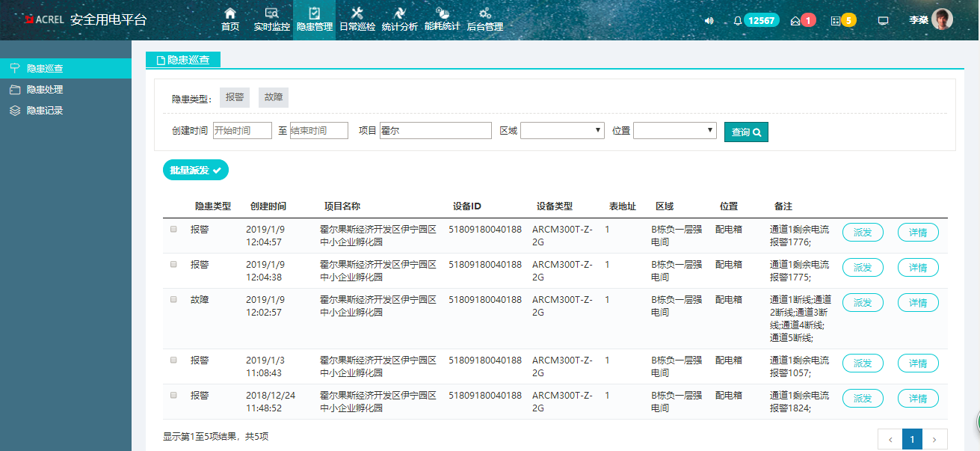Filter by 报警 hazard type
This screenshot has width=980, height=451.
[x=235, y=97]
